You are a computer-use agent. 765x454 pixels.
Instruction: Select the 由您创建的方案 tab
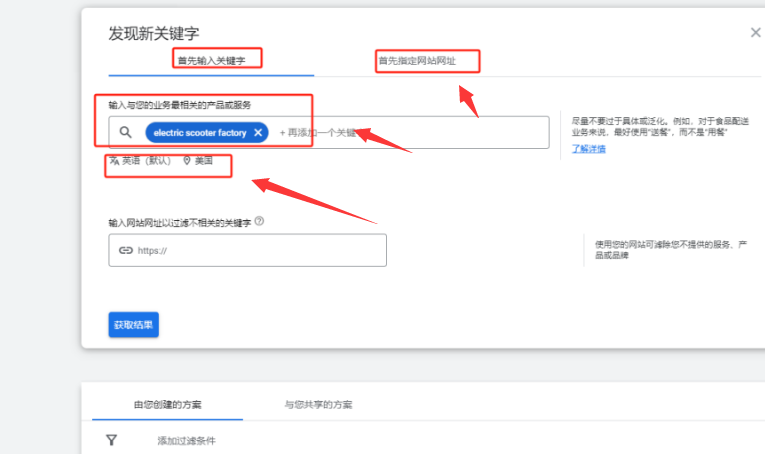[167, 405]
